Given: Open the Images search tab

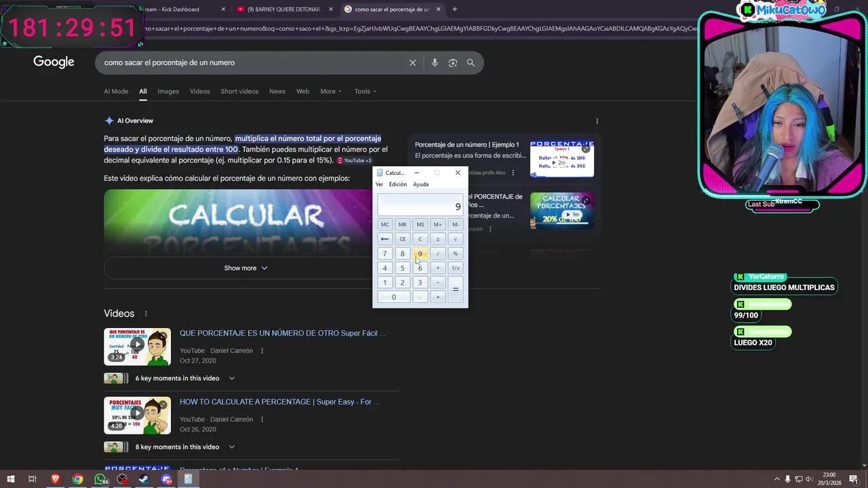Looking at the screenshot, I should (x=168, y=91).
